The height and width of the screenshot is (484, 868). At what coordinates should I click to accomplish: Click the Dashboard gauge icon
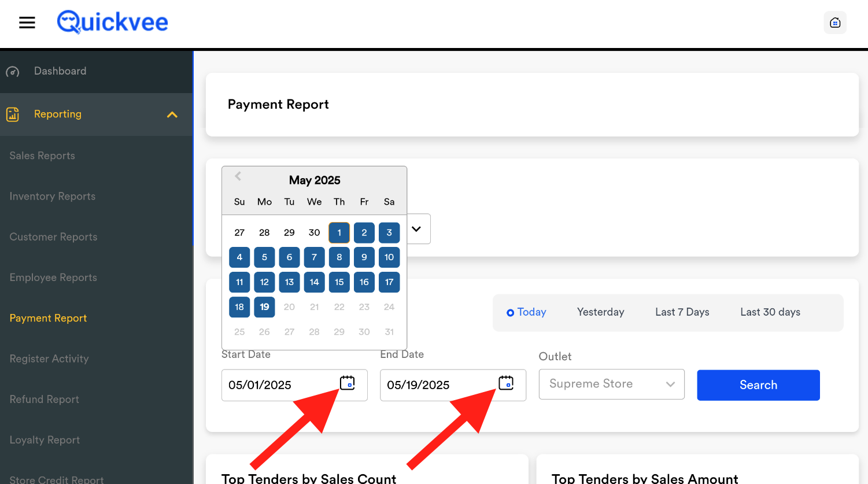point(13,72)
